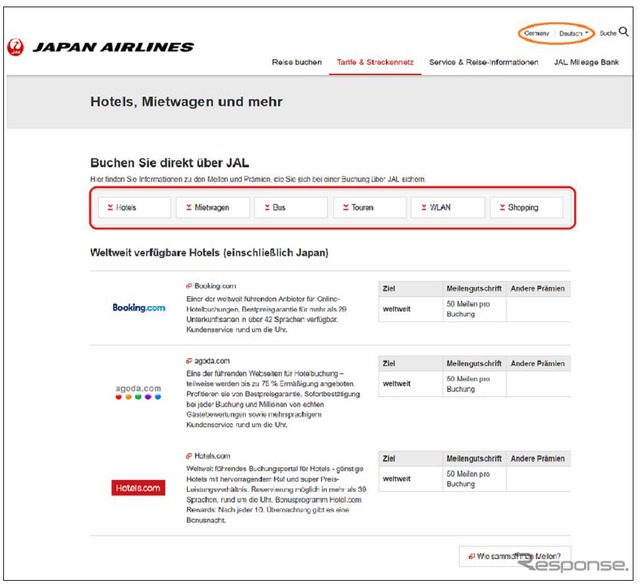Click the red Hotels.com logo
The height and width of the screenshot is (584, 640).
(138, 488)
